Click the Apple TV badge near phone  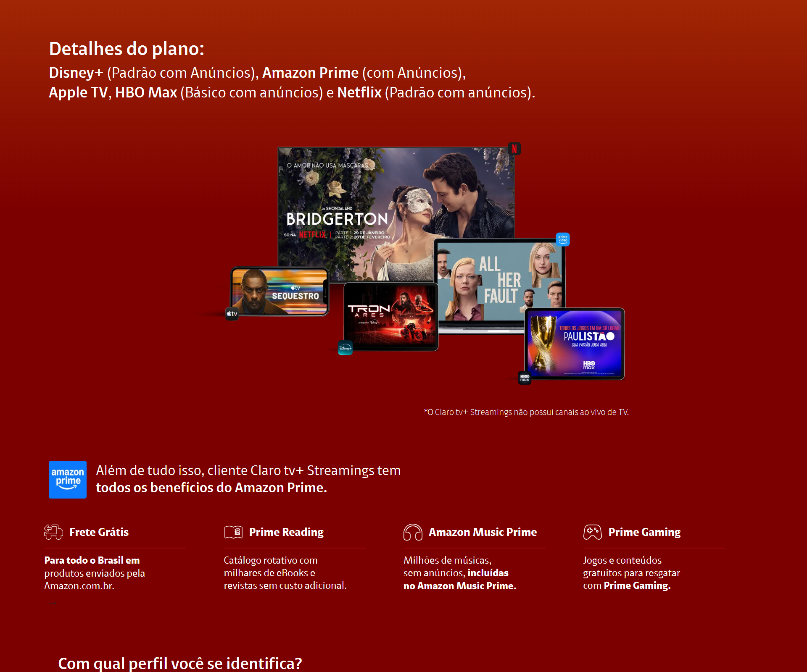pos(232,314)
